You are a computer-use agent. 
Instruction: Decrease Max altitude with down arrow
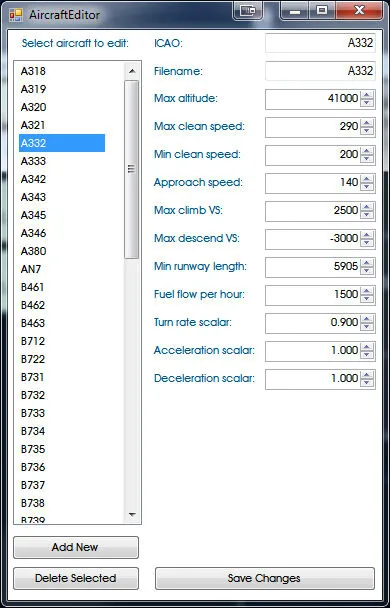367,103
